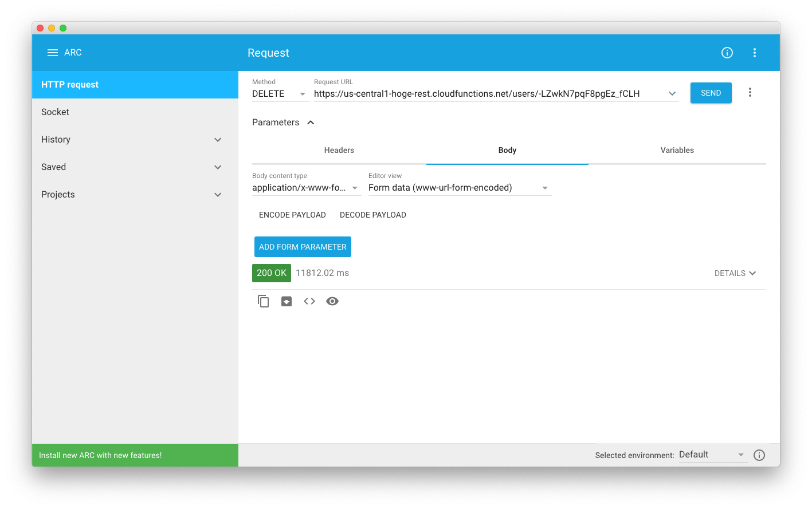This screenshot has height=509, width=812.
Task: Click Install new ARC with new features banner
Action: pos(135,455)
